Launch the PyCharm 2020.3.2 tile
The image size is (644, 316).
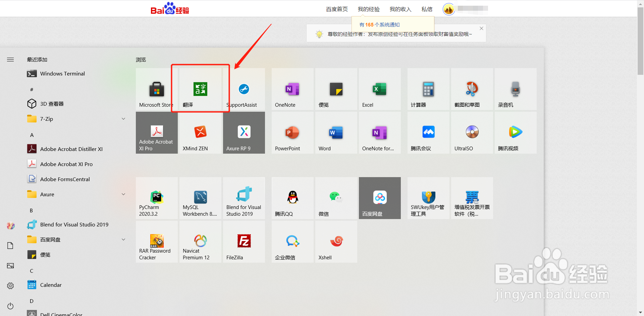tap(157, 198)
